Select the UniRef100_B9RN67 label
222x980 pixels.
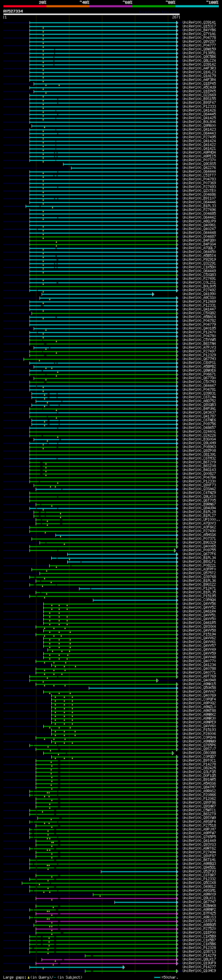(199, 504)
